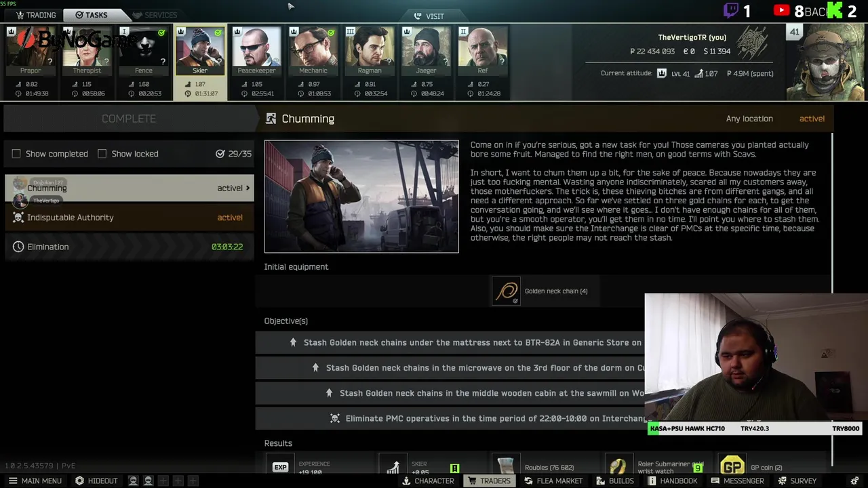Select trader Peacekeeper portrait

[256, 52]
